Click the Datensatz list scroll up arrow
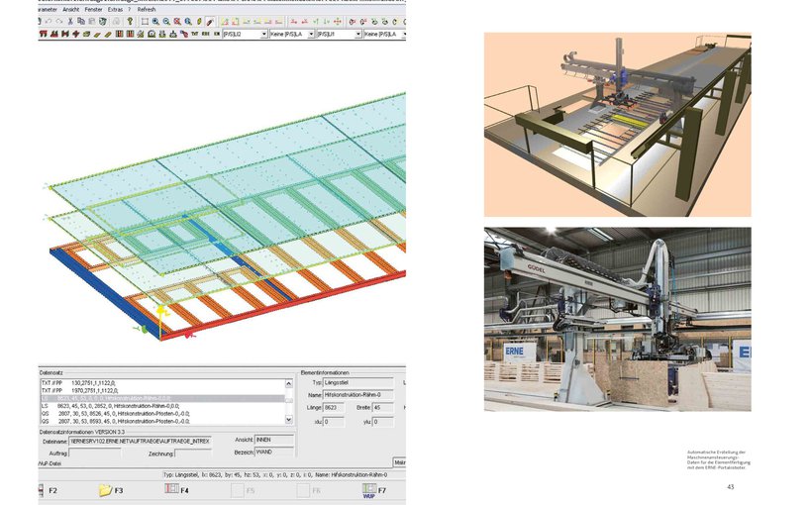 click(x=289, y=384)
